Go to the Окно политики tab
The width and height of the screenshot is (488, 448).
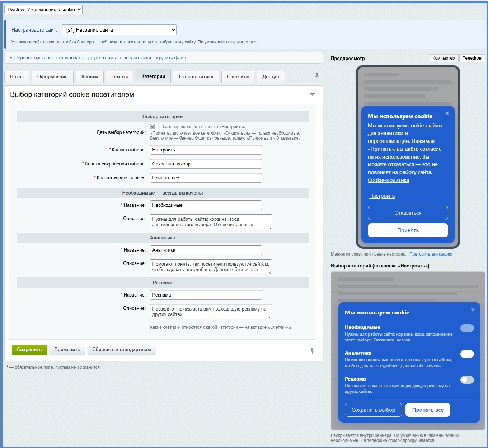tap(196, 77)
